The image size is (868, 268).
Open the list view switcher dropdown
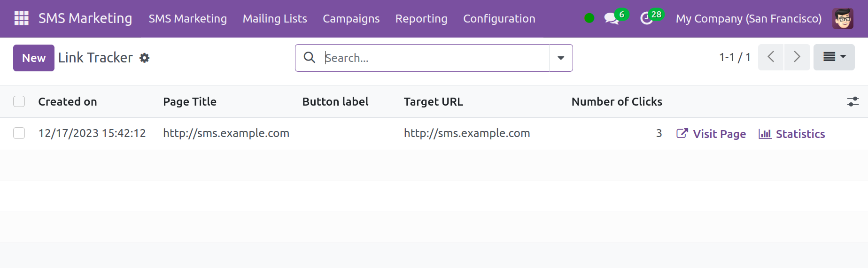[x=834, y=57]
